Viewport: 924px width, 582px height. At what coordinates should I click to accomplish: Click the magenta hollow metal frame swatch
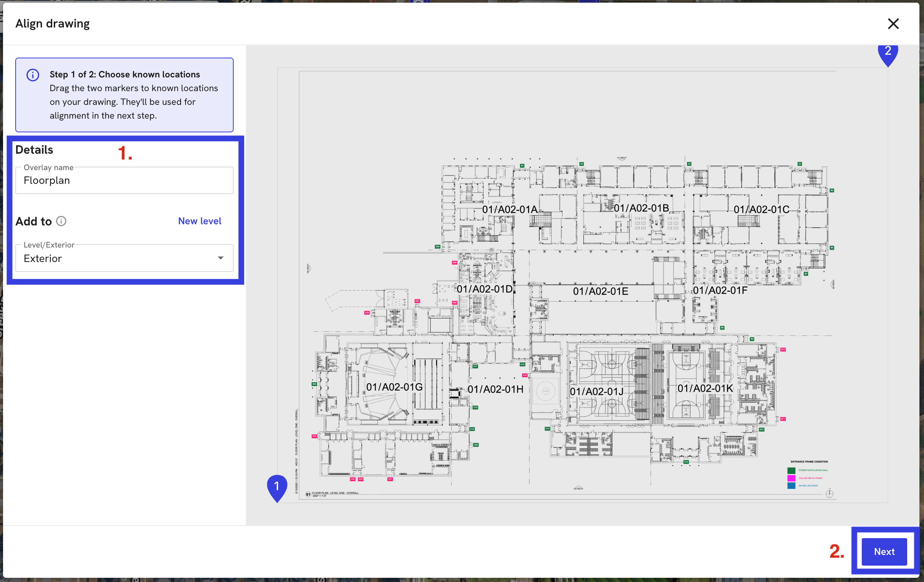[791, 478]
